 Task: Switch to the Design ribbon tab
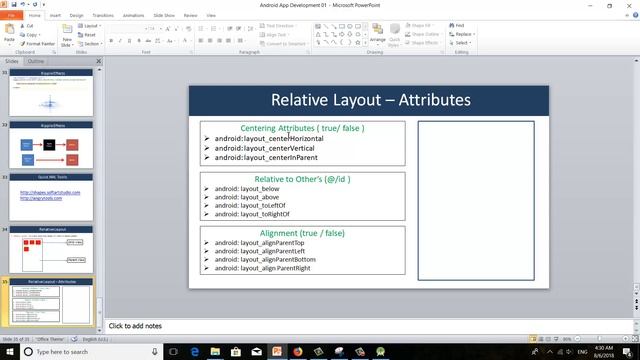(76, 16)
